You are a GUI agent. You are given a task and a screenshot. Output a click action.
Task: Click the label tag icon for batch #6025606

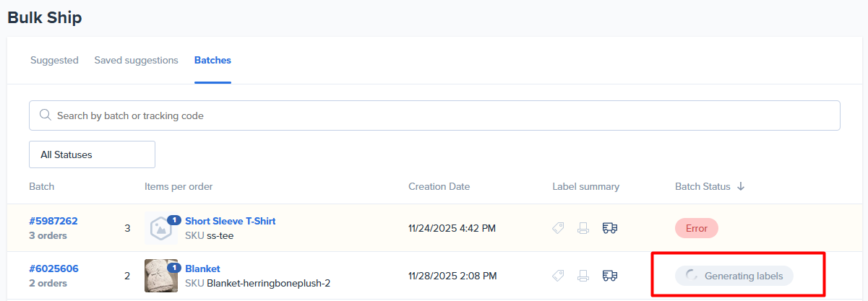558,275
